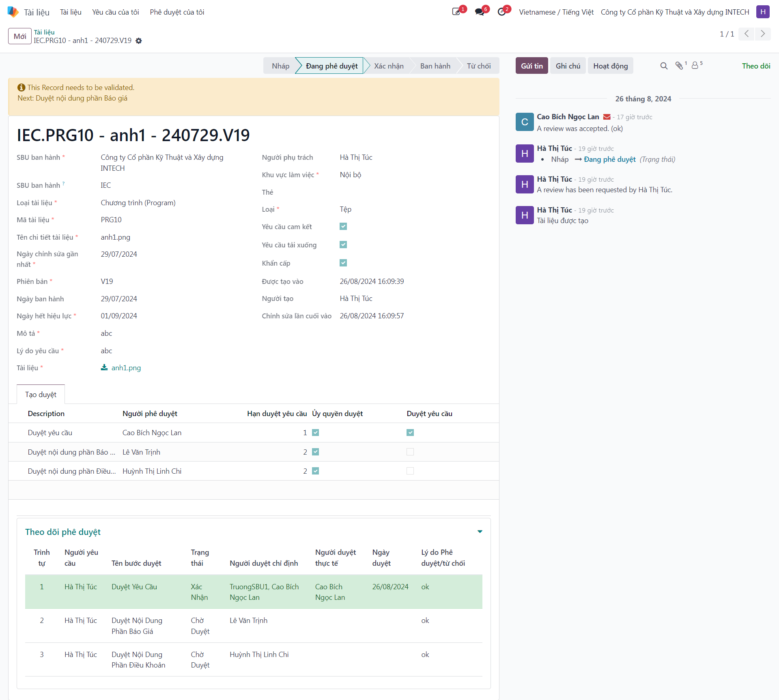The height and width of the screenshot is (700, 779).
Task: Toggle the Yêu cầu tải xuống checkbox
Action: point(343,245)
